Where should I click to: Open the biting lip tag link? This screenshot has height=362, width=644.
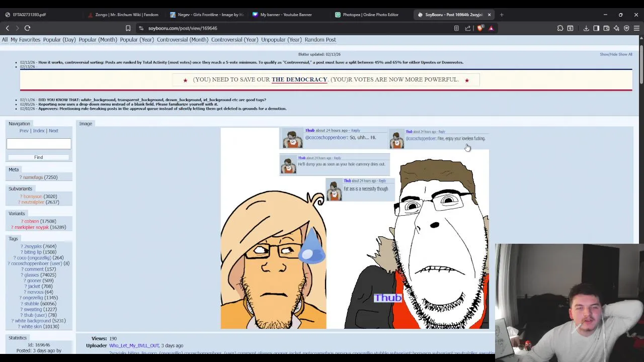coord(33,252)
